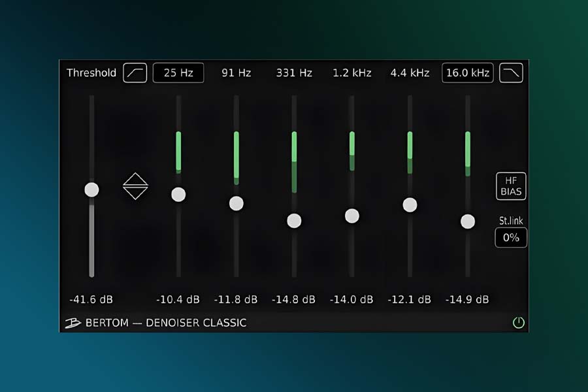Click the 25 Hz frequency box

coord(178,73)
